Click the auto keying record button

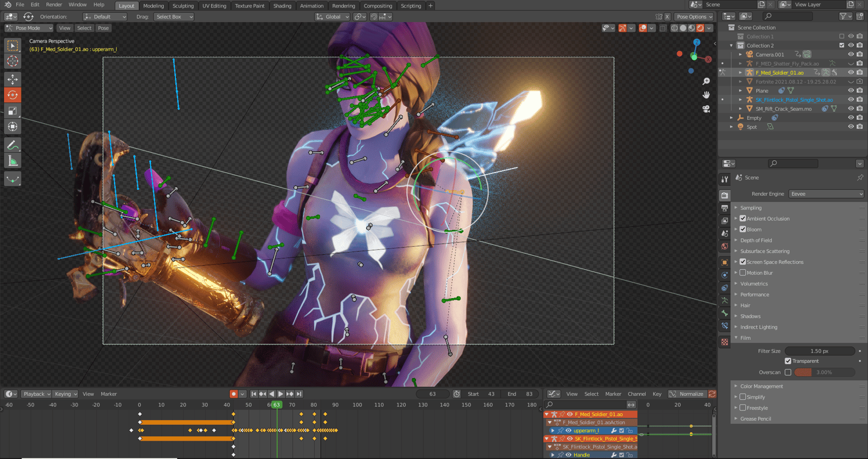tap(234, 394)
